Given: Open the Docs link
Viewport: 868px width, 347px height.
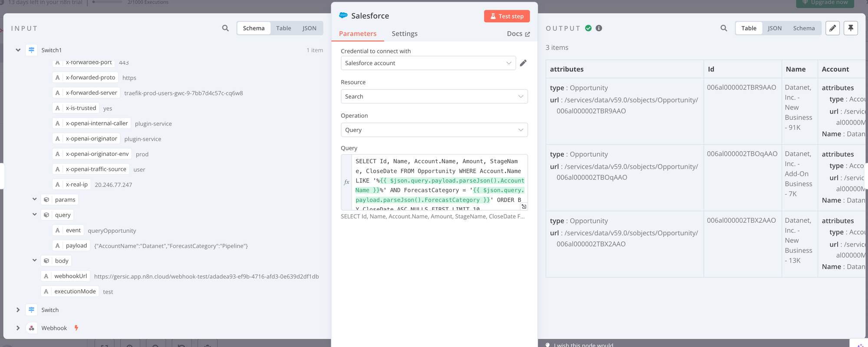Looking at the screenshot, I should [518, 33].
